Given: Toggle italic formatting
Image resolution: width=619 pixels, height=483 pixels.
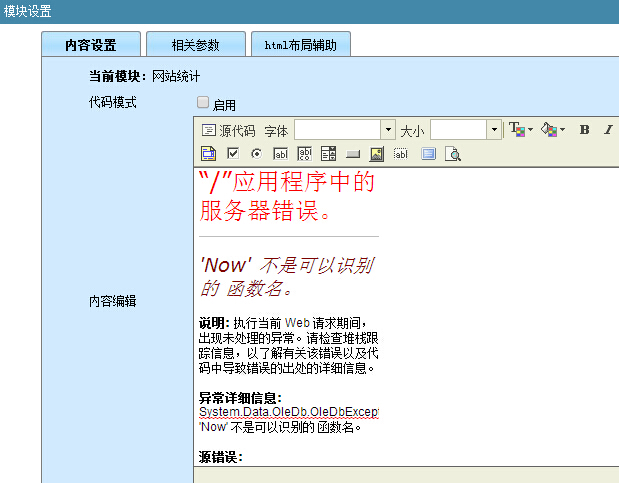Looking at the screenshot, I should click(x=609, y=130).
